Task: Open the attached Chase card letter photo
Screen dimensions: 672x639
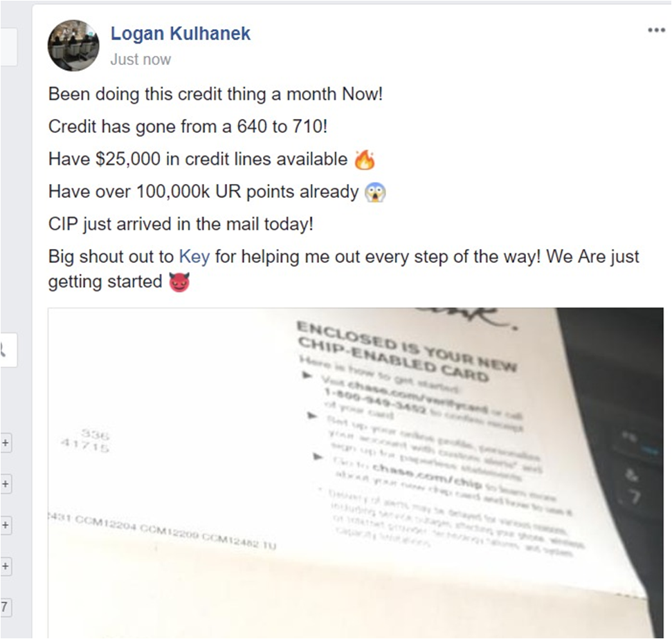Action: coord(356,473)
